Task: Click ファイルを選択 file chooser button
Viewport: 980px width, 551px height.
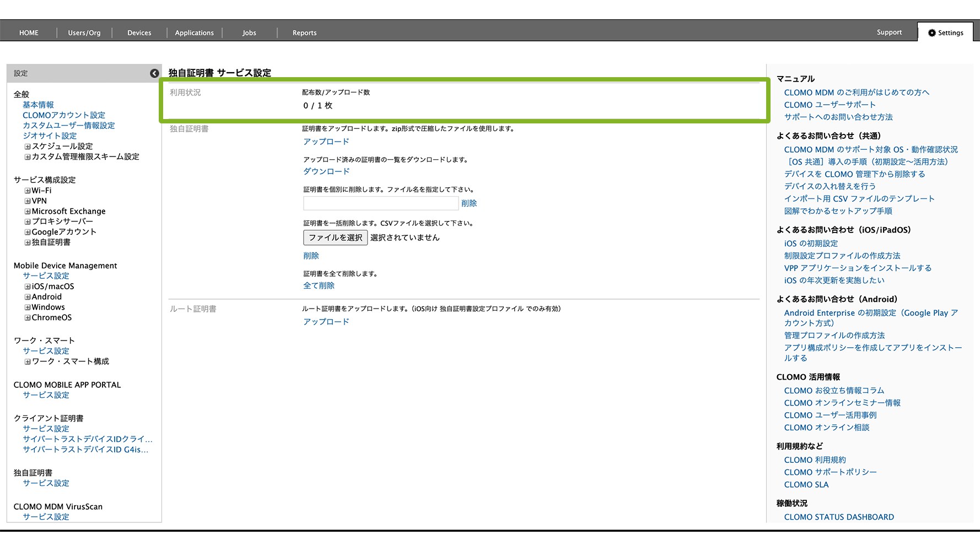Action: [335, 237]
